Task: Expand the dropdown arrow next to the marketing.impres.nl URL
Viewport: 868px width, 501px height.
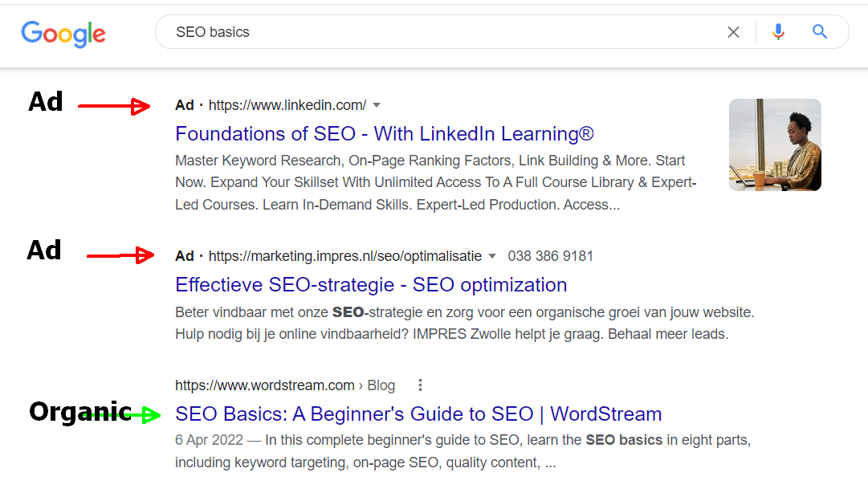Action: [x=492, y=256]
